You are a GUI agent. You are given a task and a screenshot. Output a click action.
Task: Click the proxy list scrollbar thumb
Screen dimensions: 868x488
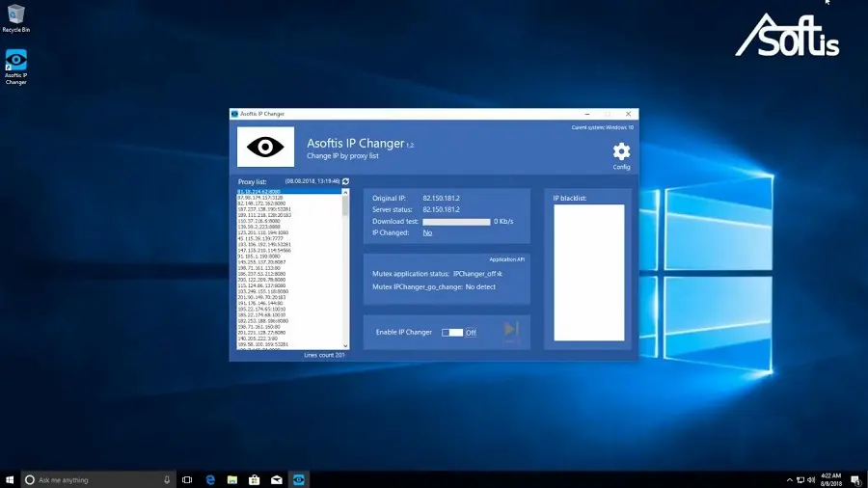click(345, 205)
